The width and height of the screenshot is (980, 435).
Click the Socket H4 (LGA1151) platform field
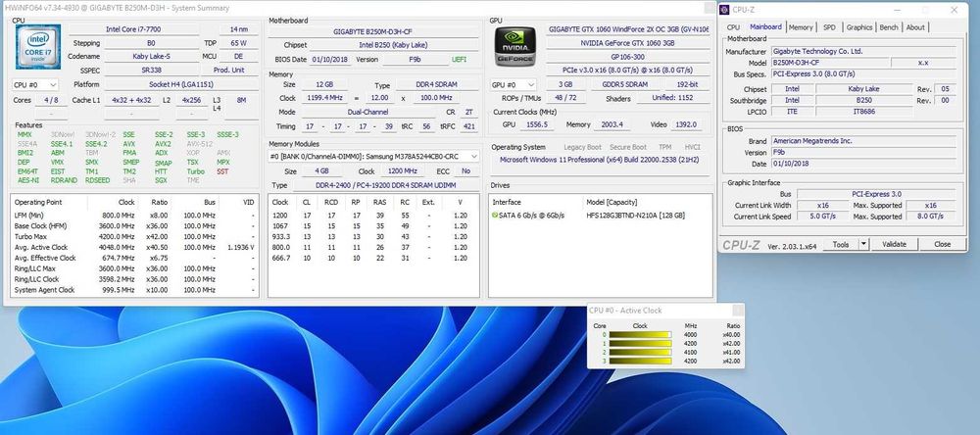tap(181, 84)
